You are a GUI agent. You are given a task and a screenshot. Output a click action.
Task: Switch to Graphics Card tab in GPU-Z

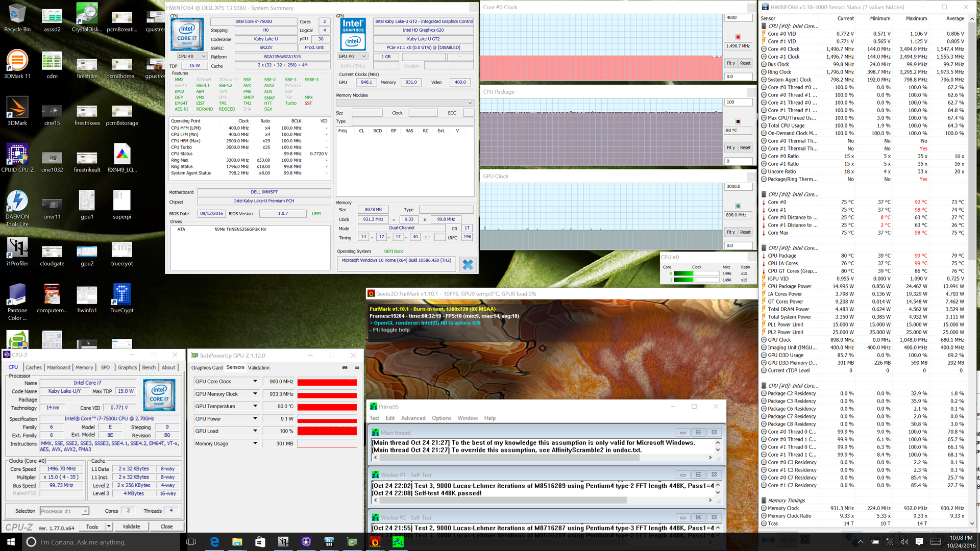[207, 367]
